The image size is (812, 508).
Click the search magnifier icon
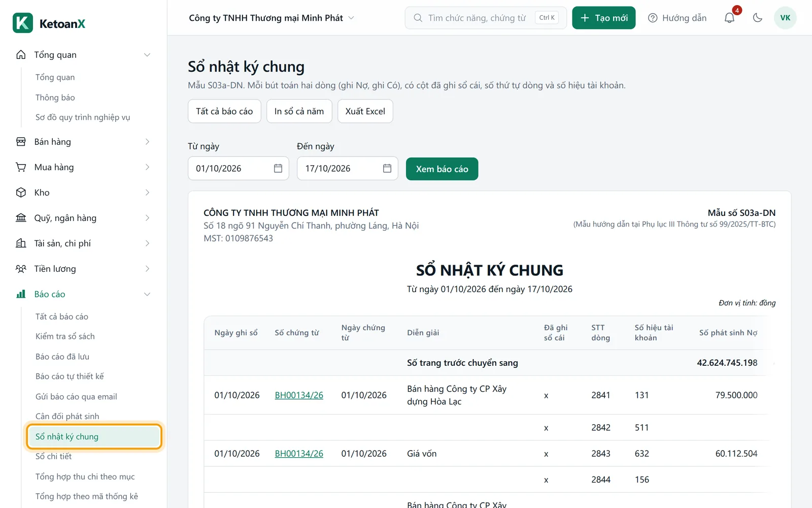pos(418,18)
